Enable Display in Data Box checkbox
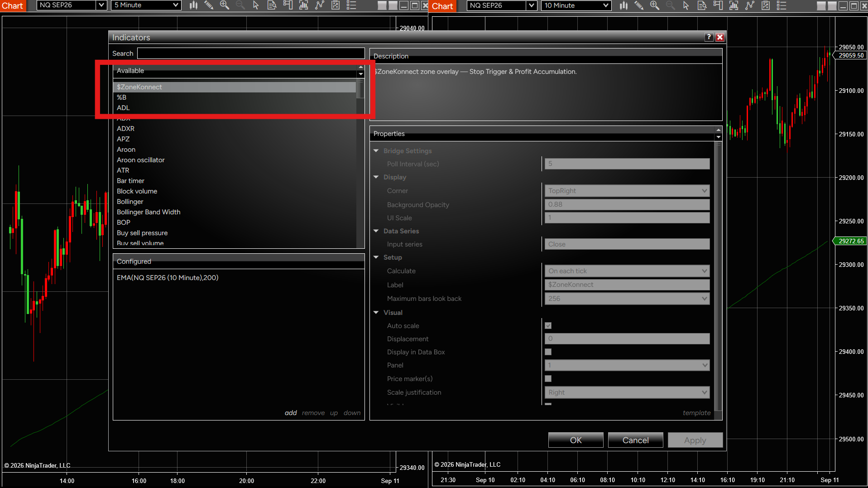Screen dimensions: 868x488 (548, 352)
